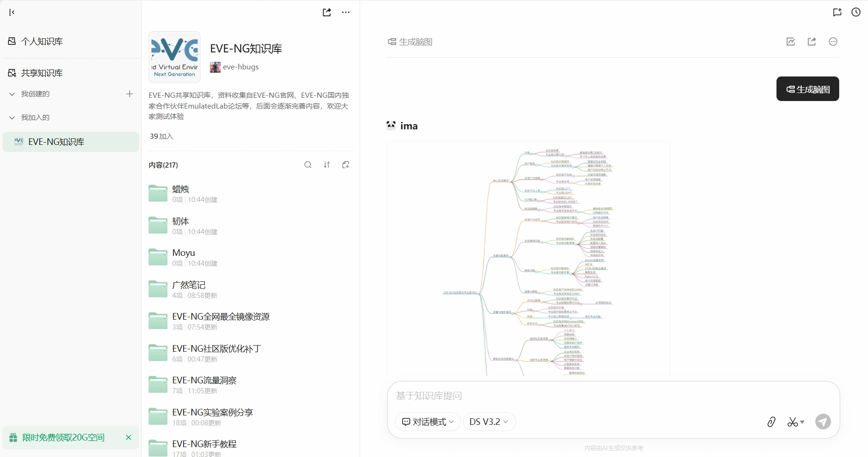Image resolution: width=868 pixels, height=457 pixels.
Task: Collapse the 我创建的 section
Action: [12, 94]
